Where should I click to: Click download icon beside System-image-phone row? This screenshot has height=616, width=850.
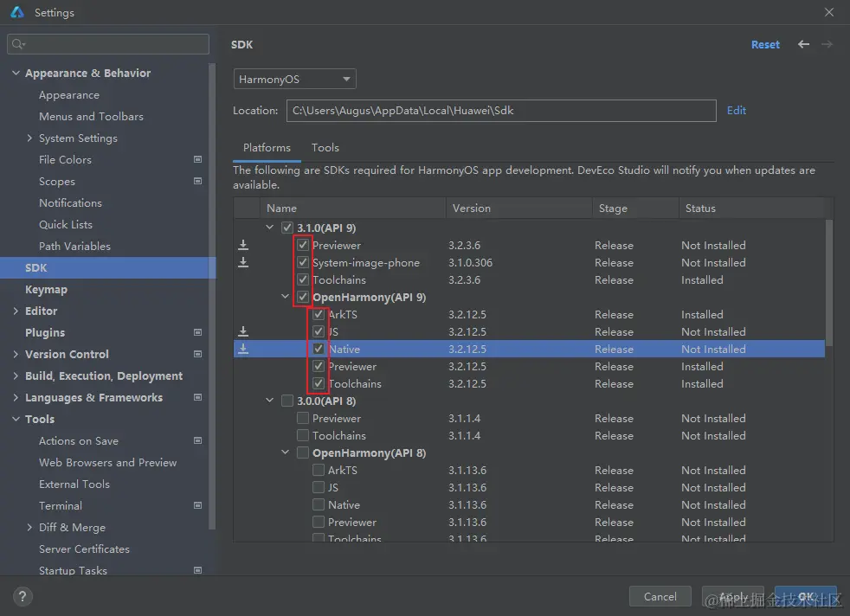[x=243, y=262]
